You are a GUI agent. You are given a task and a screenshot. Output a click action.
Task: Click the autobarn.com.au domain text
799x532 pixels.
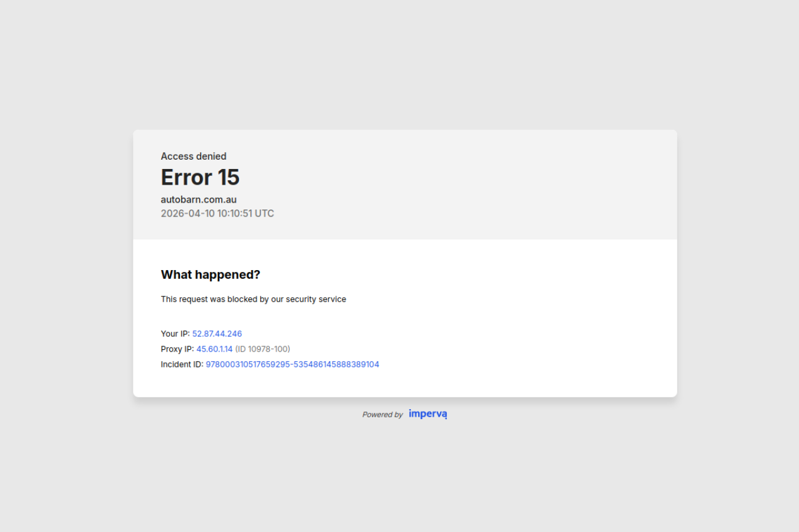[199, 200]
